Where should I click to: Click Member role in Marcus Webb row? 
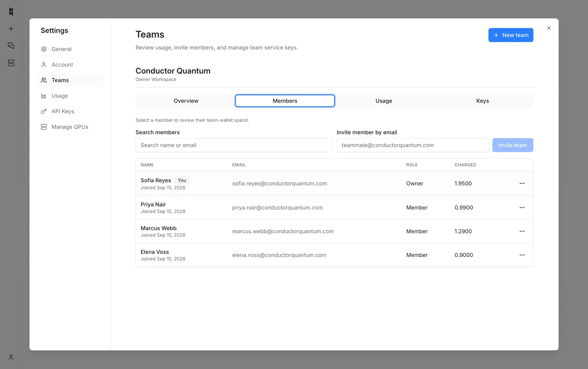pos(417,231)
